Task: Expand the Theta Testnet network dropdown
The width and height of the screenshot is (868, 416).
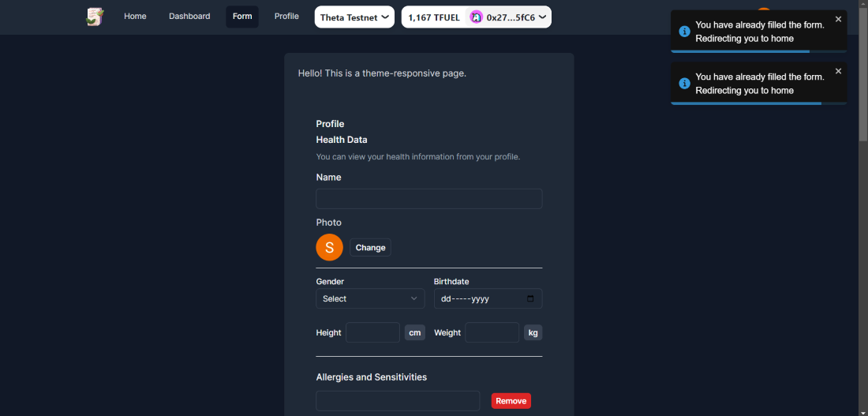Action: pos(354,17)
